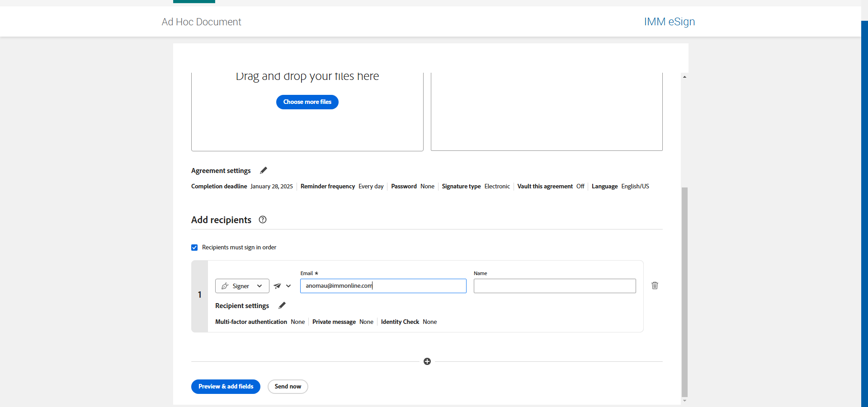Add another recipient with plus icon

pos(427,361)
